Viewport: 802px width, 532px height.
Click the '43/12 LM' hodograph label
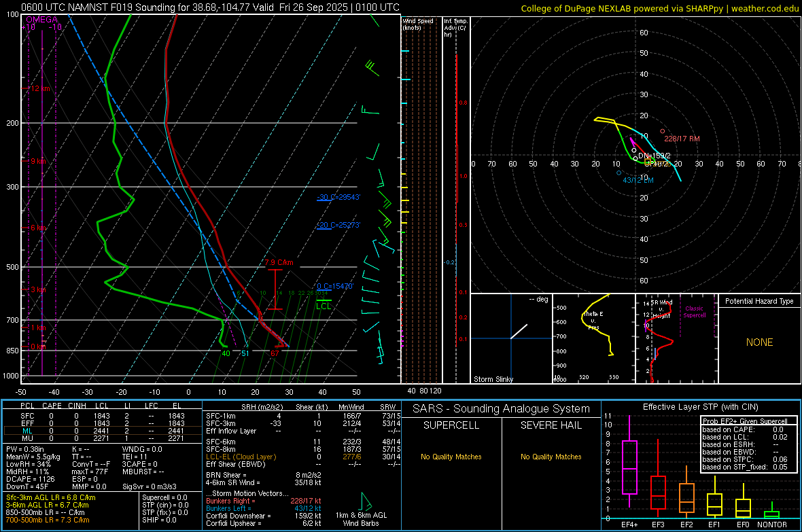coord(638,180)
